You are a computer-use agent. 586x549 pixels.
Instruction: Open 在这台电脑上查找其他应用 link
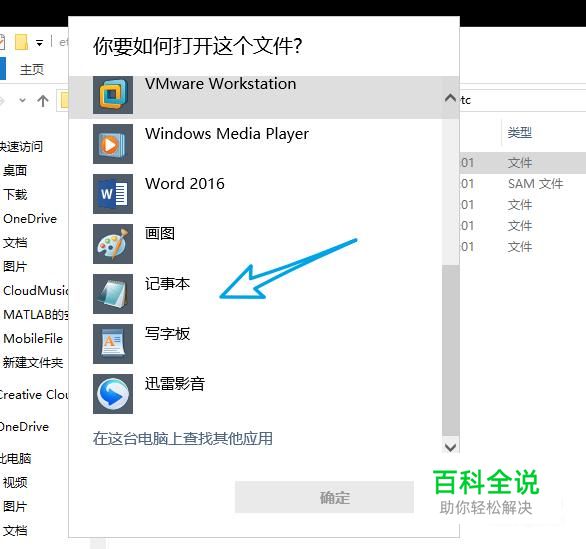pyautogui.click(x=183, y=439)
